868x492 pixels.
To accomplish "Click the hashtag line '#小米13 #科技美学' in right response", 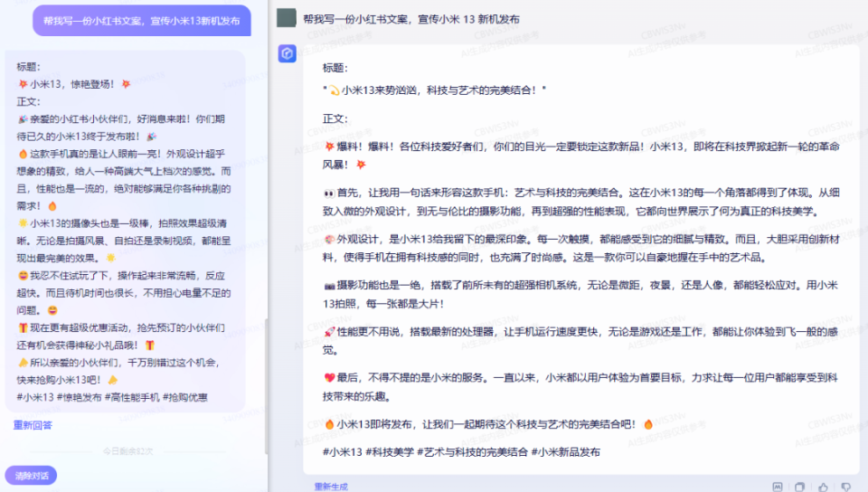I will click(461, 452).
